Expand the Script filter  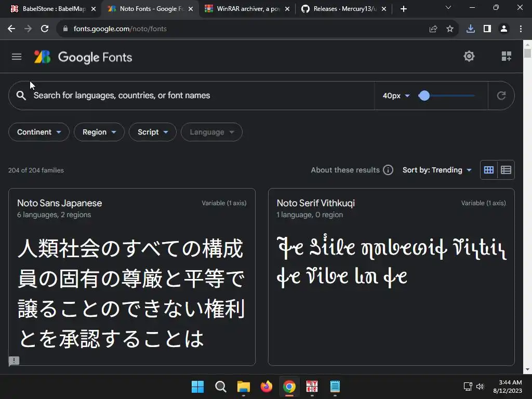153,132
